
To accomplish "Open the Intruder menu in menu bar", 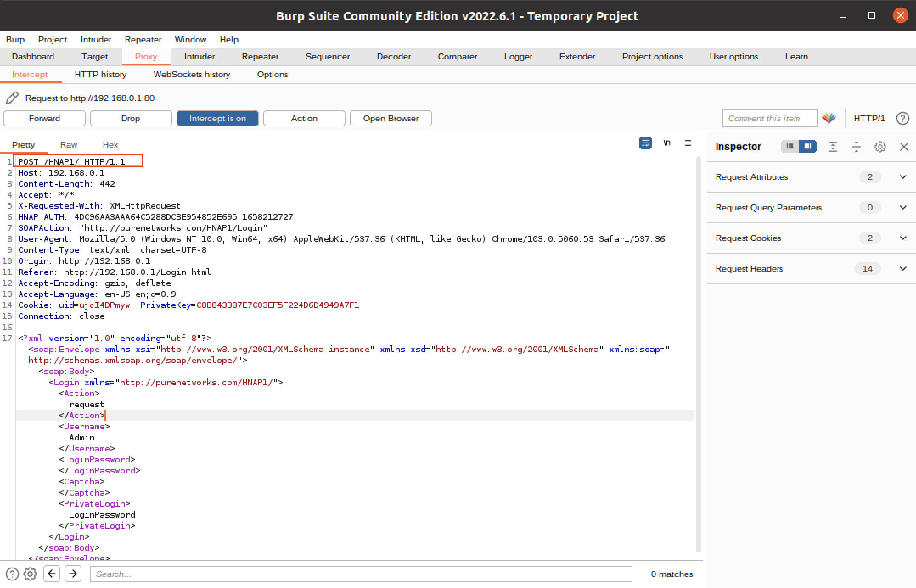I will [96, 39].
